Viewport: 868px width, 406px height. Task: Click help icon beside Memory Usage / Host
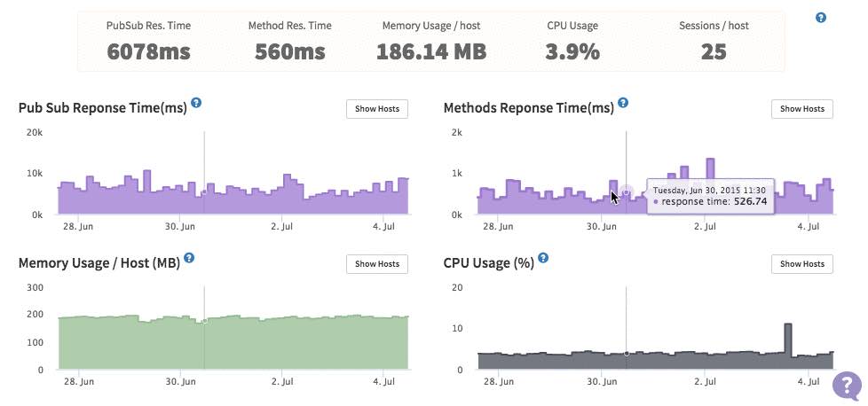click(x=189, y=258)
